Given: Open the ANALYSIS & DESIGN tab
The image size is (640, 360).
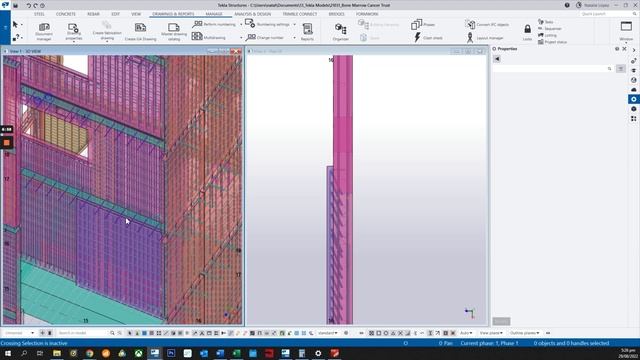Looking at the screenshot, I should pos(253,14).
